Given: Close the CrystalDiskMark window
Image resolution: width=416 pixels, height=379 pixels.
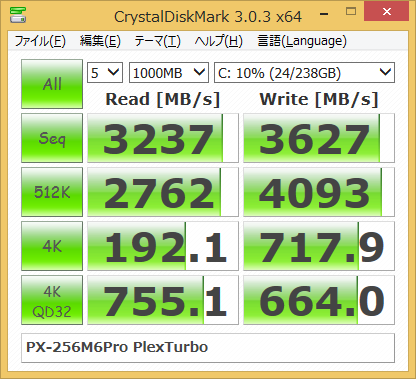Looking at the screenshot, I should pyautogui.click(x=387, y=12).
